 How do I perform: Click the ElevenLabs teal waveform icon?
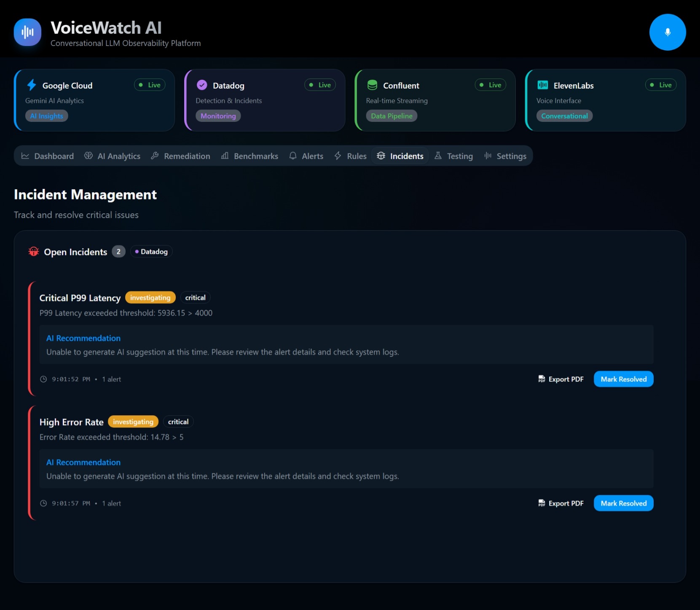[543, 85]
